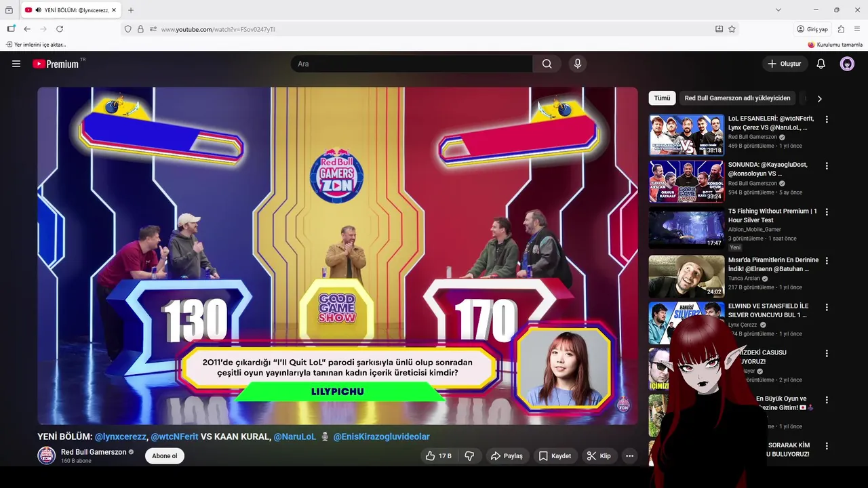
Task: Focus the YouTube Ara search field
Action: point(412,64)
